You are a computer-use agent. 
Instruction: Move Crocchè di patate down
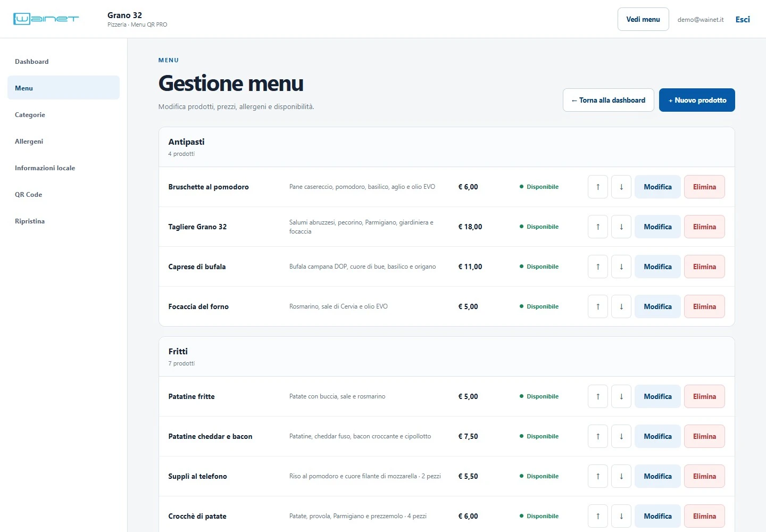click(621, 516)
